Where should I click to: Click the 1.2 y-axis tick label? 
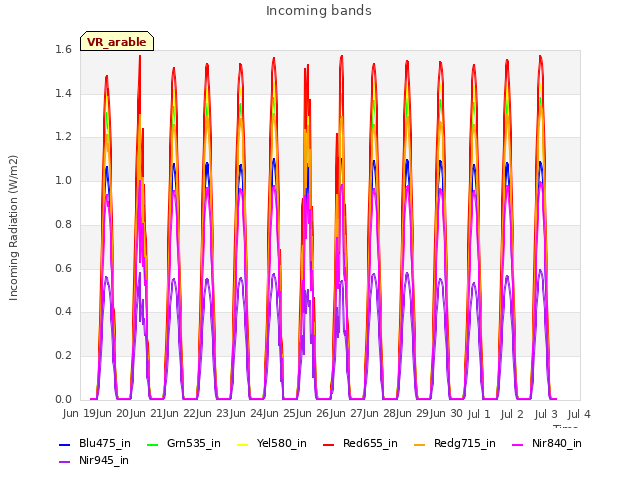coord(63,137)
